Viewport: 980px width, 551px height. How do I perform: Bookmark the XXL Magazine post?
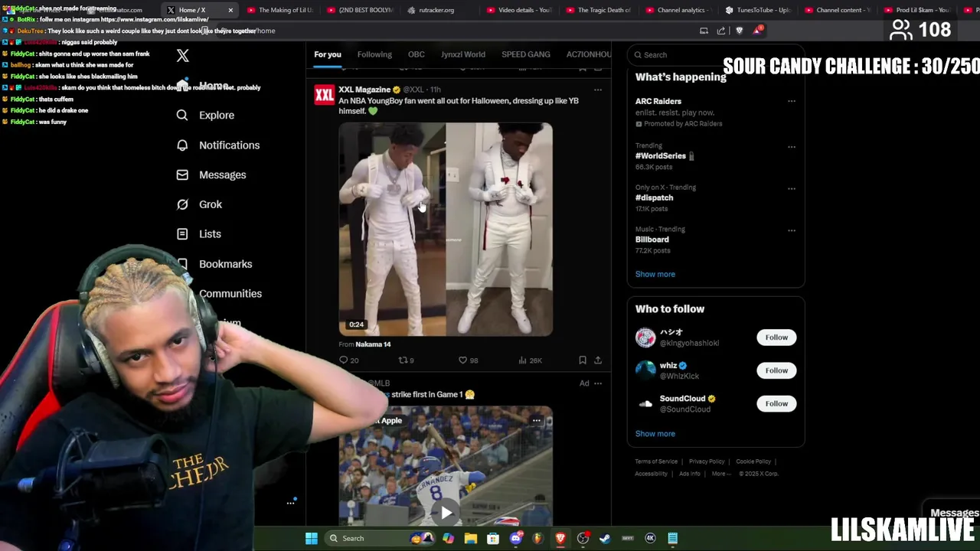coord(583,360)
